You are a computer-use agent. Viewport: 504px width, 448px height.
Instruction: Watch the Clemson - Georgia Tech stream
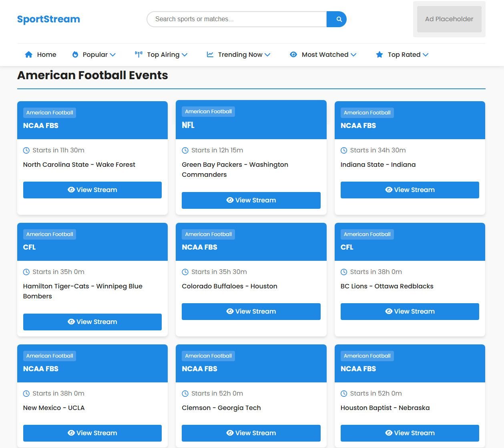point(251,433)
